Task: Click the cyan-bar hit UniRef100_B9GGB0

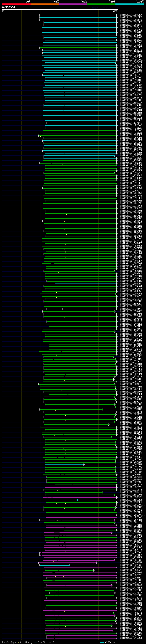Action: click(x=131, y=284)
